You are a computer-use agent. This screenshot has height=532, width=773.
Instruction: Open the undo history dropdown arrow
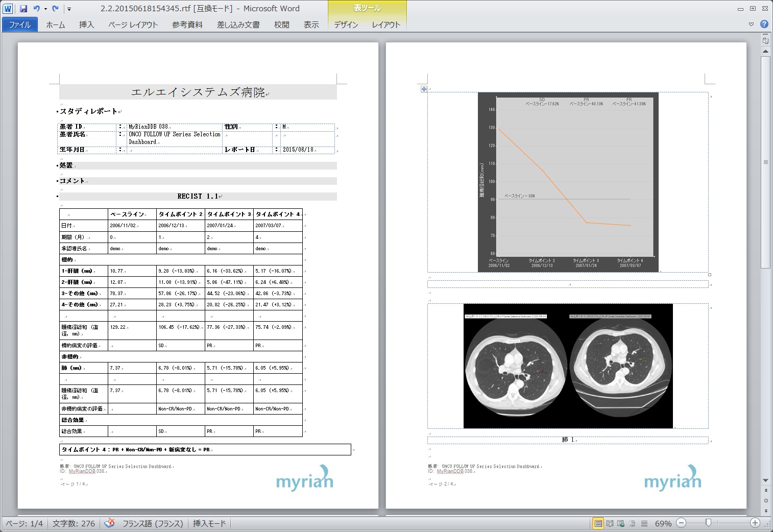[x=45, y=9]
